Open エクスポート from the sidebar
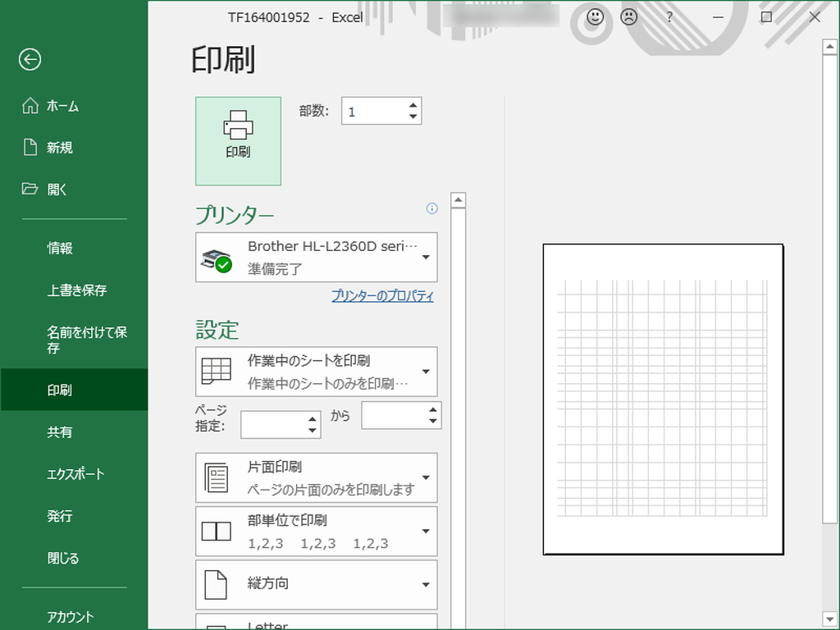Screen dimensions: 840x630 pyautogui.click(x=74, y=473)
